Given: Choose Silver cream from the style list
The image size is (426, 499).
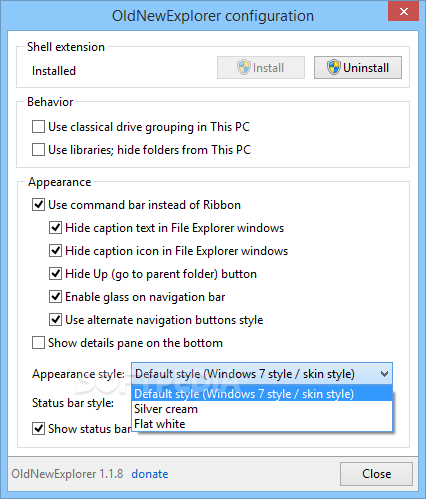Looking at the screenshot, I should click(x=262, y=409).
